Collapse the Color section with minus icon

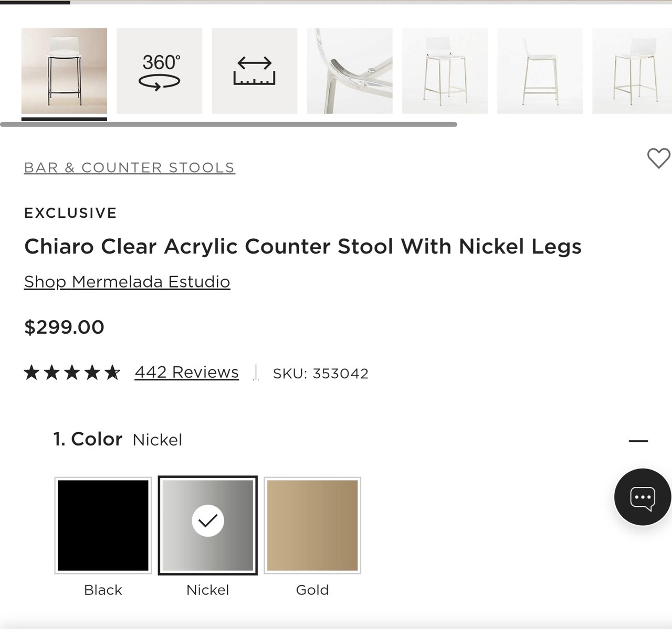pyautogui.click(x=638, y=441)
